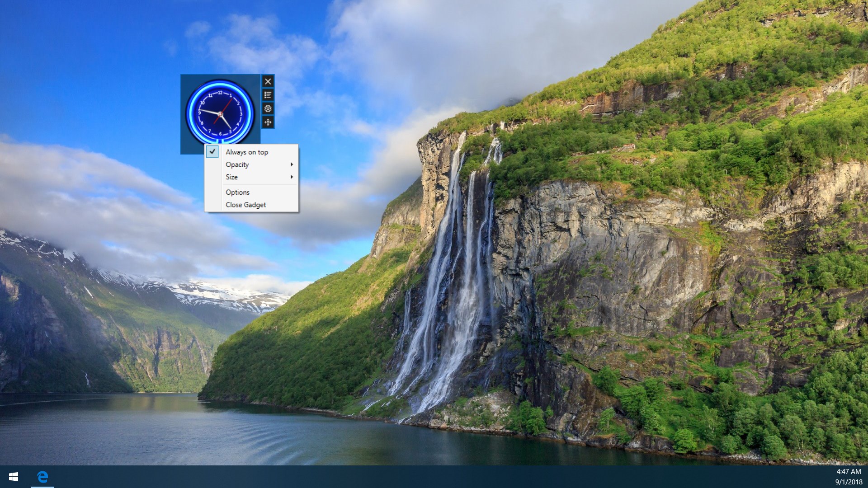
Task: Select "Options" from the gadget context menu
Action: point(237,192)
